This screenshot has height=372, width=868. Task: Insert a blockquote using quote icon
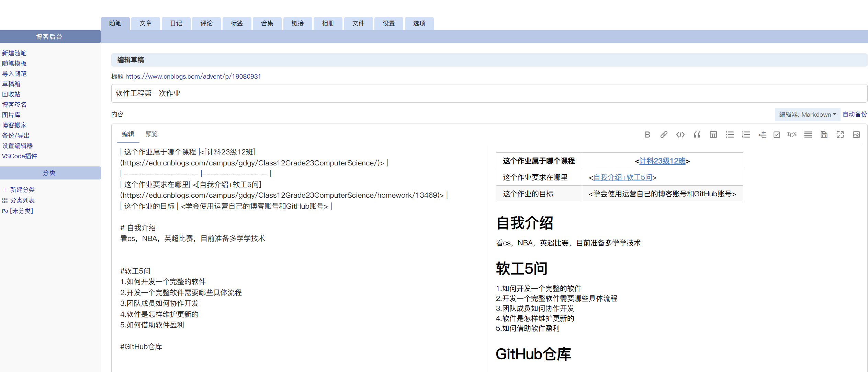pos(697,135)
